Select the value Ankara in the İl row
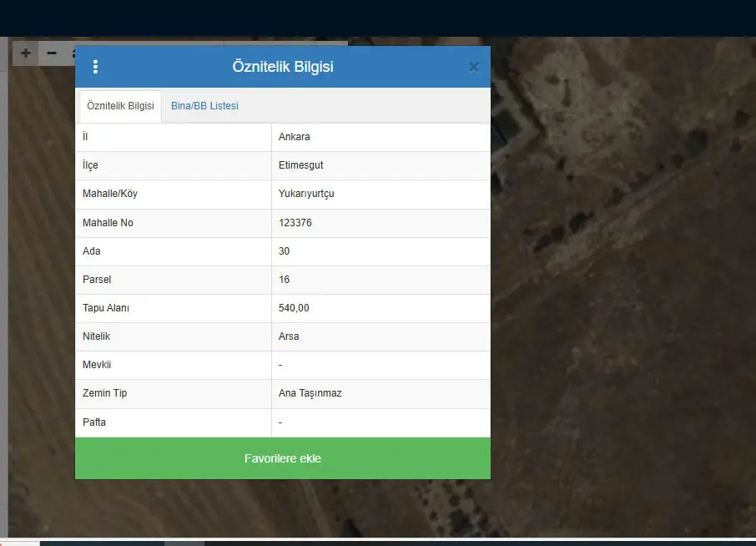This screenshot has height=546, width=756. [x=294, y=137]
